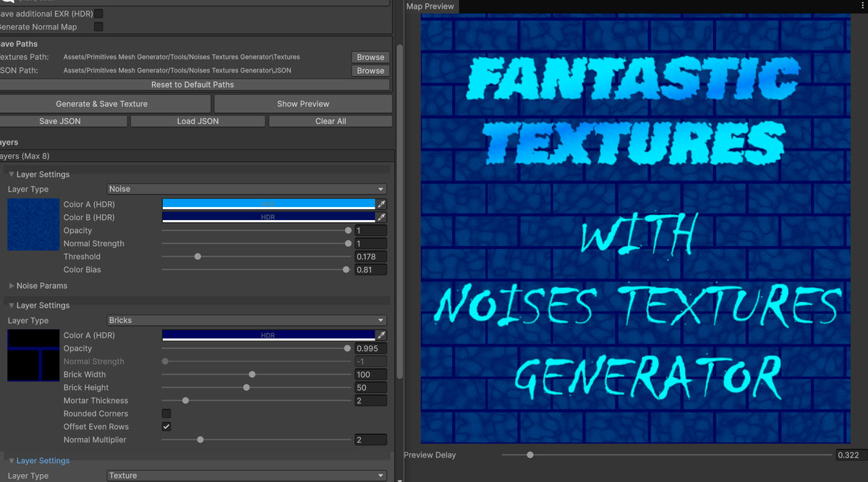
Task: Open the Map Preview panel options menu
Action: click(861, 7)
